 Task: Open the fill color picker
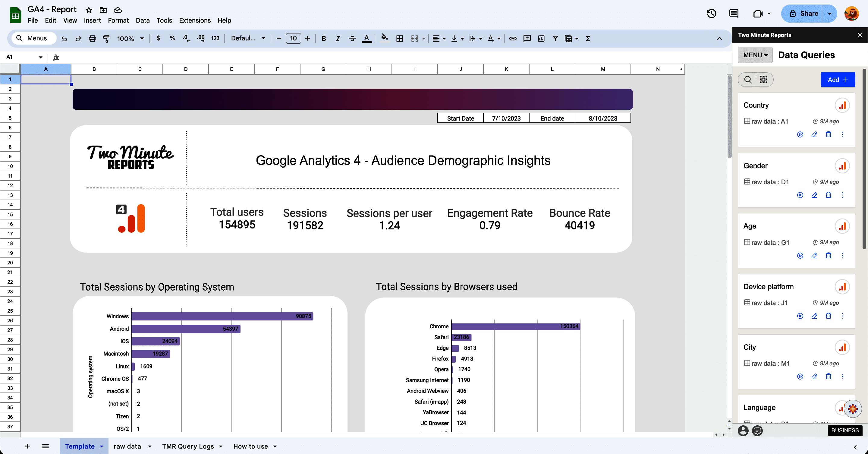pyautogui.click(x=384, y=38)
